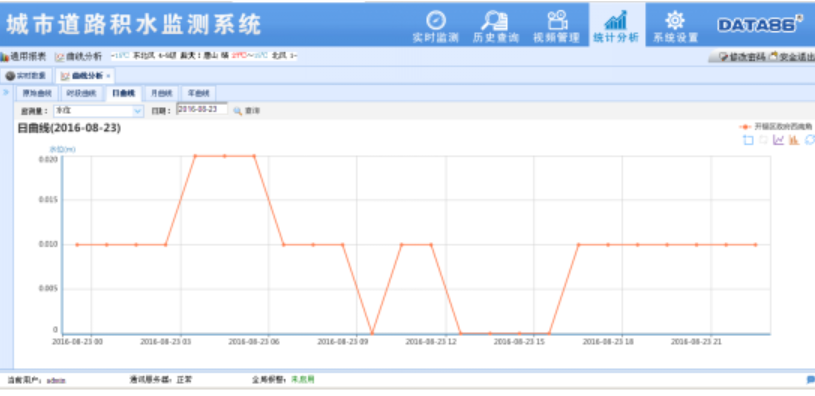Screen dimensions: 815x396
Task: Expand the collapsed left side panel
Action: (6, 92)
